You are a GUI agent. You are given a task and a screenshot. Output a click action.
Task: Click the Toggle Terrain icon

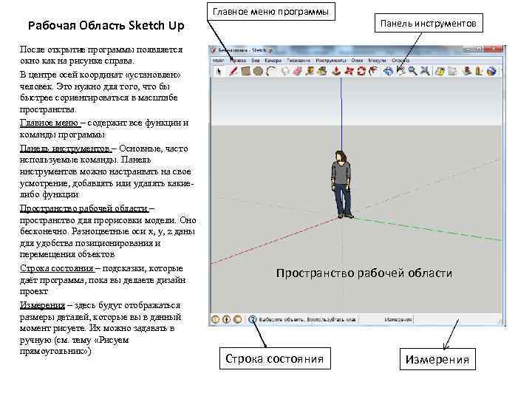[452, 71]
